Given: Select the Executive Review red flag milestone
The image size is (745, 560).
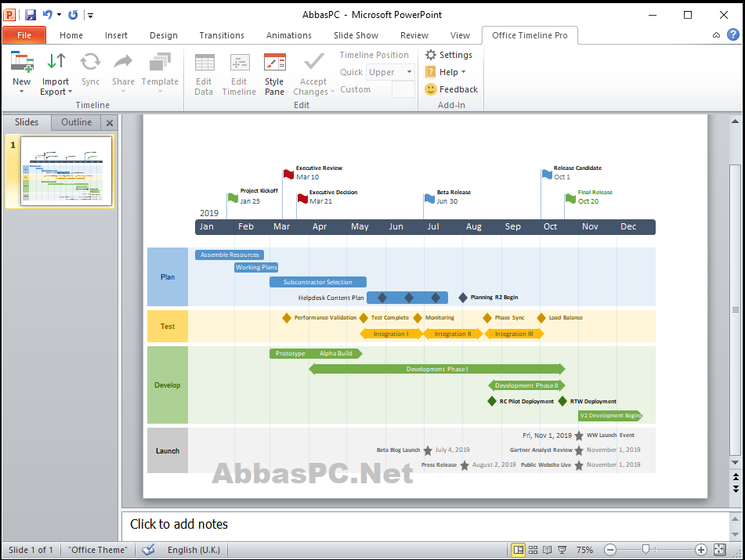Looking at the screenshot, I should (x=288, y=174).
